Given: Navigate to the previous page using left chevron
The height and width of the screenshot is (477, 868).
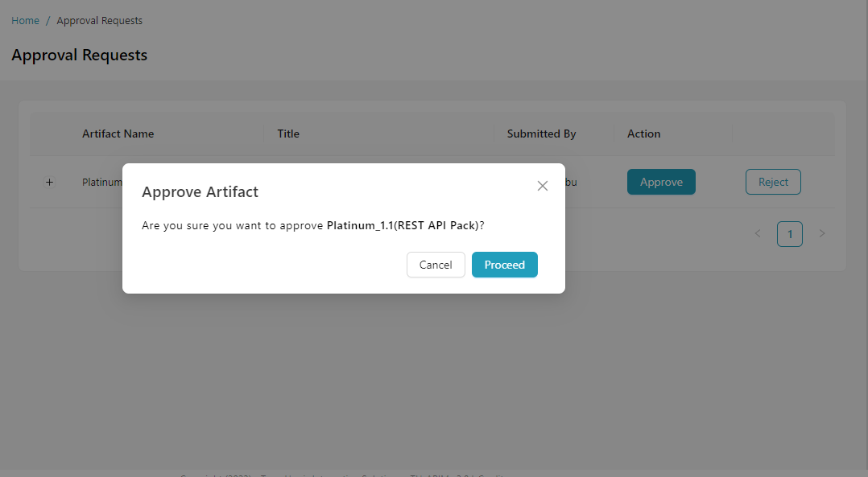Looking at the screenshot, I should click(758, 233).
